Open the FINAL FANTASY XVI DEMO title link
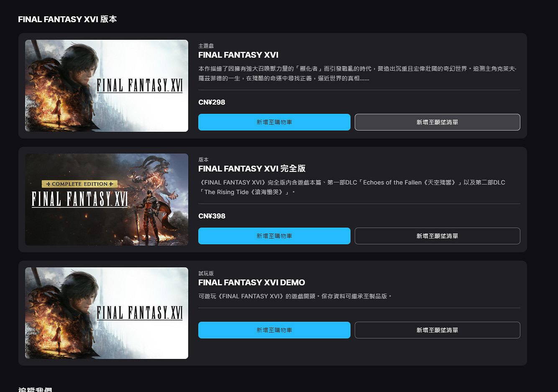The image size is (558, 392). coord(251,282)
